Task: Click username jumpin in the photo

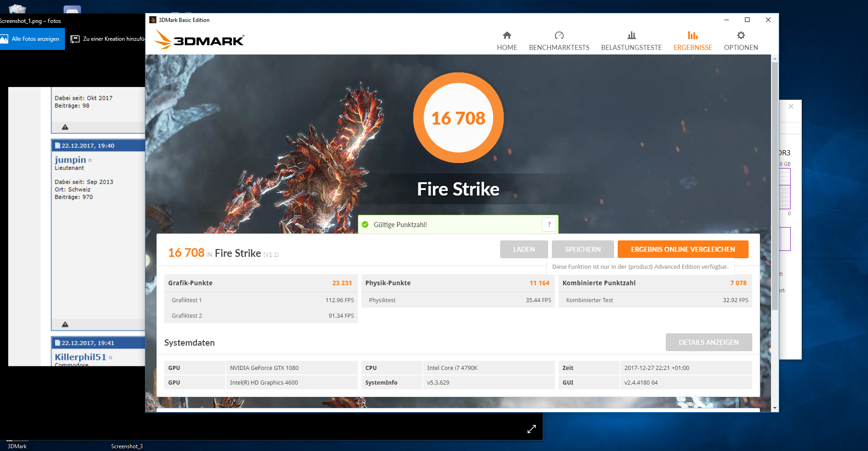Action: click(70, 159)
